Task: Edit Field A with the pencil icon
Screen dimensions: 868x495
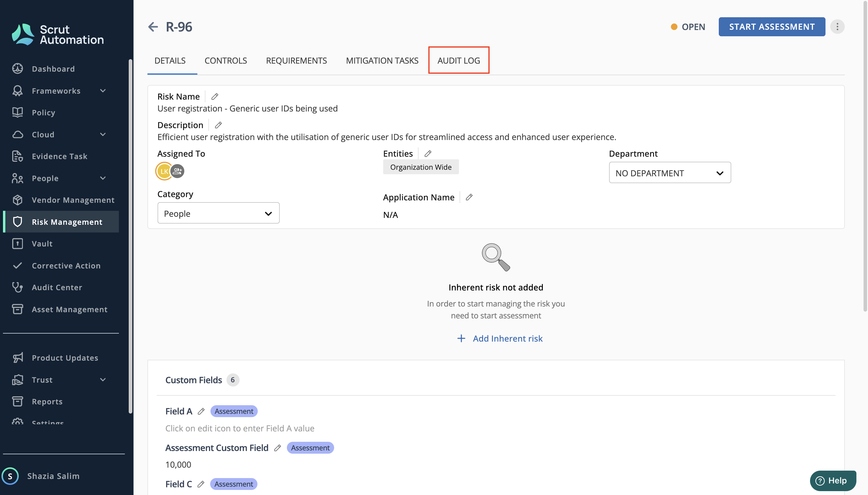Action: tap(201, 411)
